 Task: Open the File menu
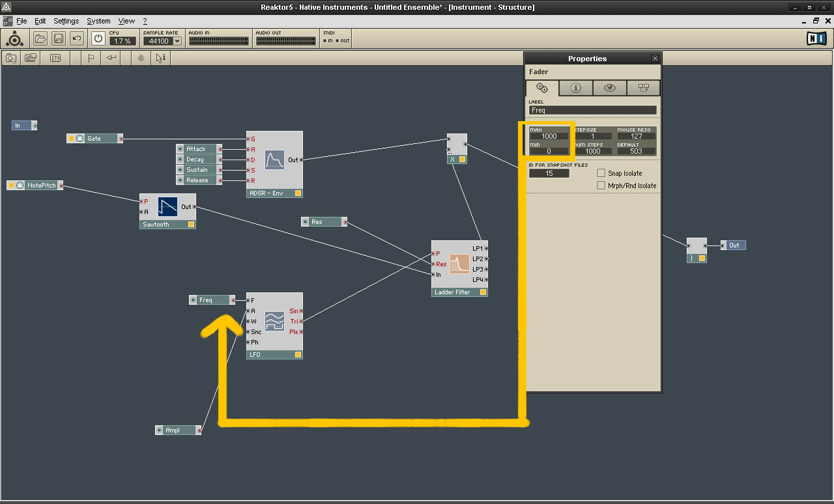pos(22,21)
